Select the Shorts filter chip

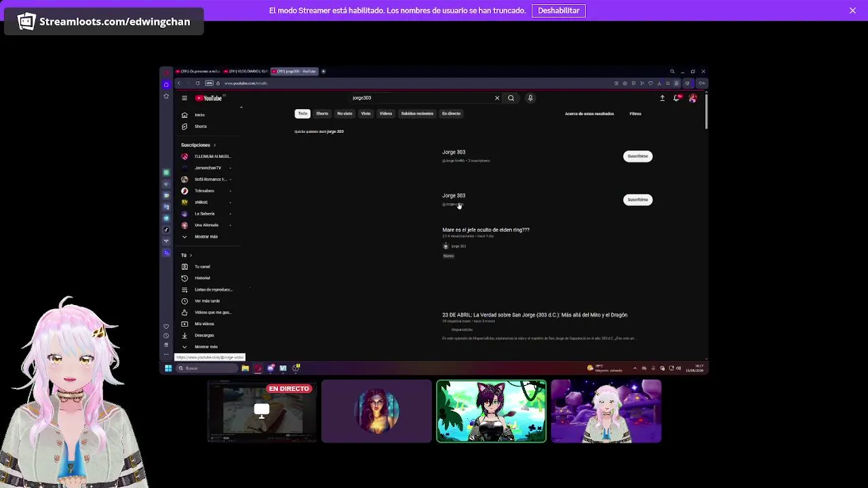click(x=322, y=114)
